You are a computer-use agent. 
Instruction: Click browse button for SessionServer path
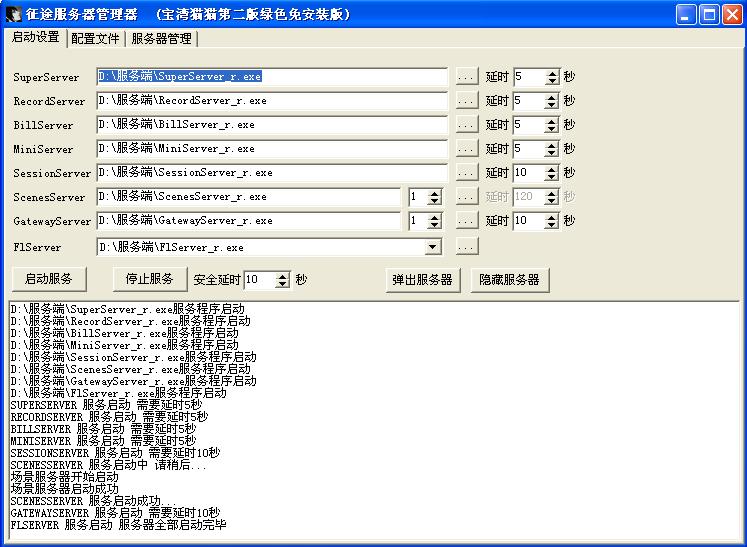(x=466, y=172)
